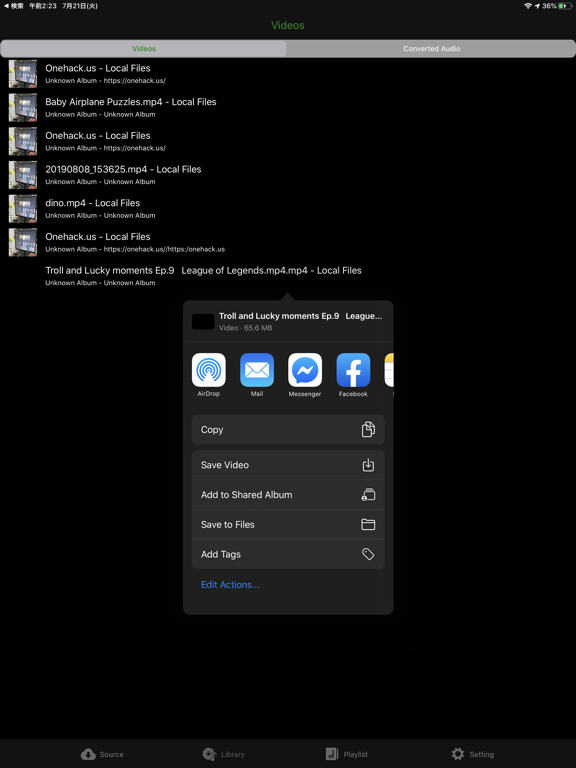Click the Video · 65.6 MB subtitle
Viewport: 576px width, 768px height.
tap(245, 328)
